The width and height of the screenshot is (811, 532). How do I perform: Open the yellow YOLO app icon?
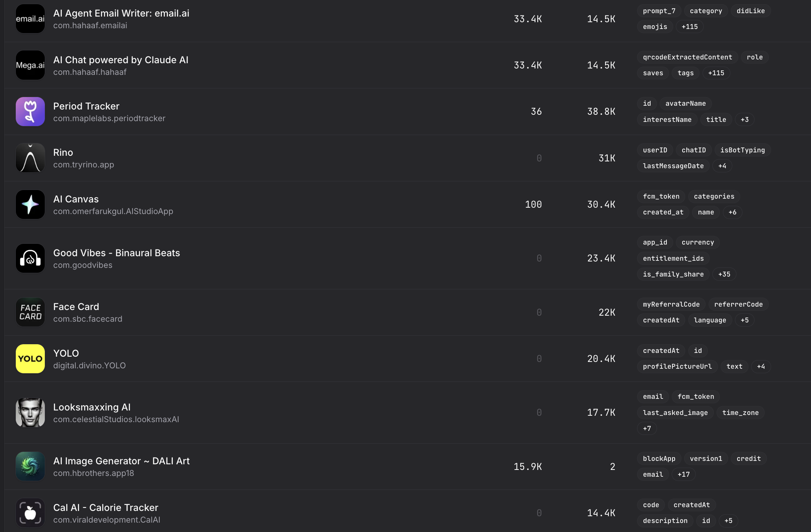click(30, 359)
